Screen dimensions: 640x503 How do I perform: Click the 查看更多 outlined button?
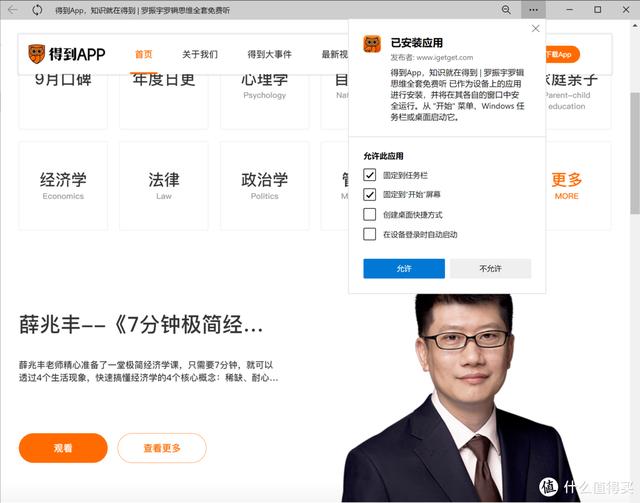(x=162, y=448)
